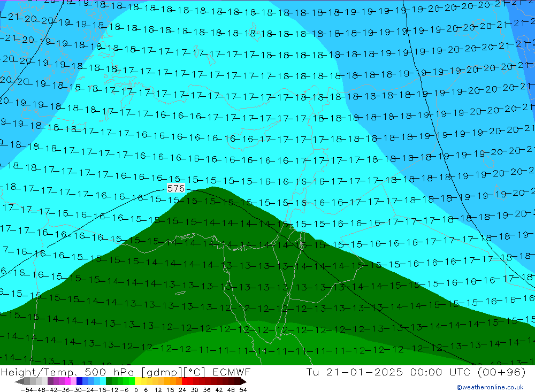The width and height of the screenshot is (535, 392).
Task: Click the 576 height contour label
Action: pyautogui.click(x=175, y=188)
